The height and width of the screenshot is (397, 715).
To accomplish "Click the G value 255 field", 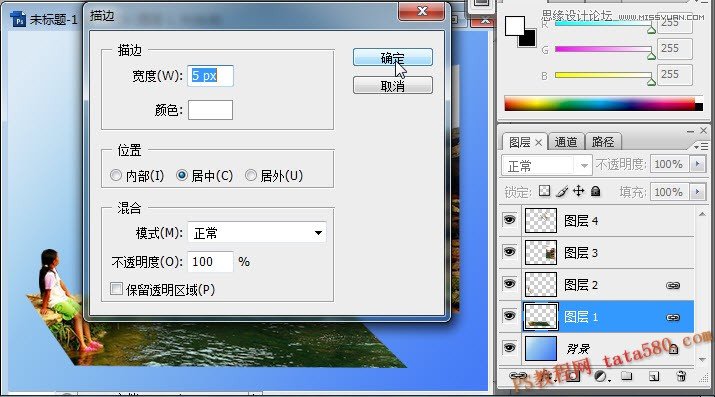I will pyautogui.click(x=675, y=48).
